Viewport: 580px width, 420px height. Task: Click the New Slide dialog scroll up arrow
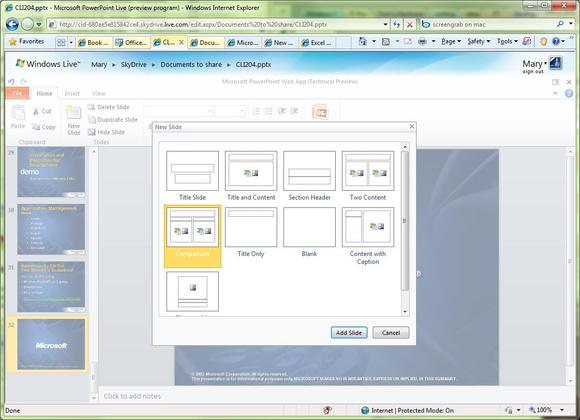click(405, 147)
